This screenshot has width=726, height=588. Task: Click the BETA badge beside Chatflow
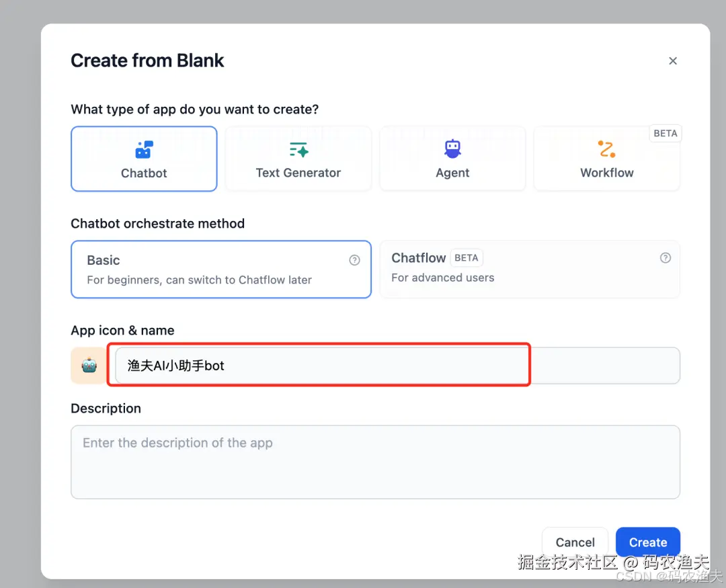[x=467, y=258]
